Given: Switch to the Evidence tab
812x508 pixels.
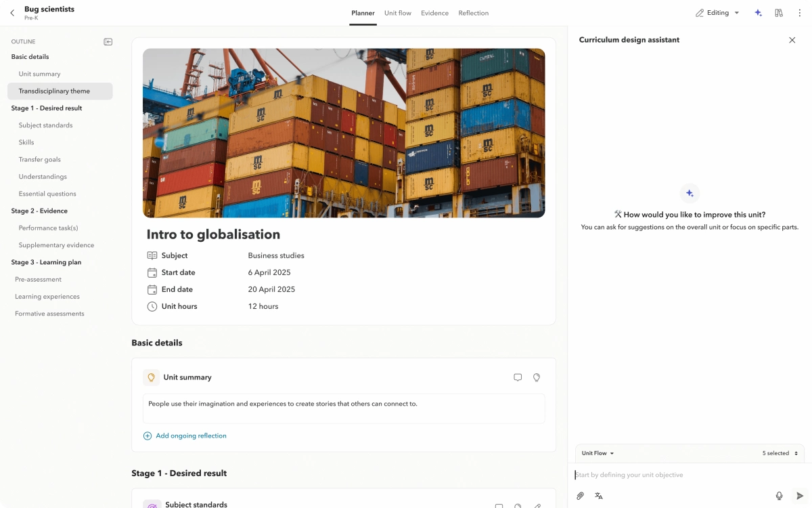Looking at the screenshot, I should pyautogui.click(x=434, y=13).
